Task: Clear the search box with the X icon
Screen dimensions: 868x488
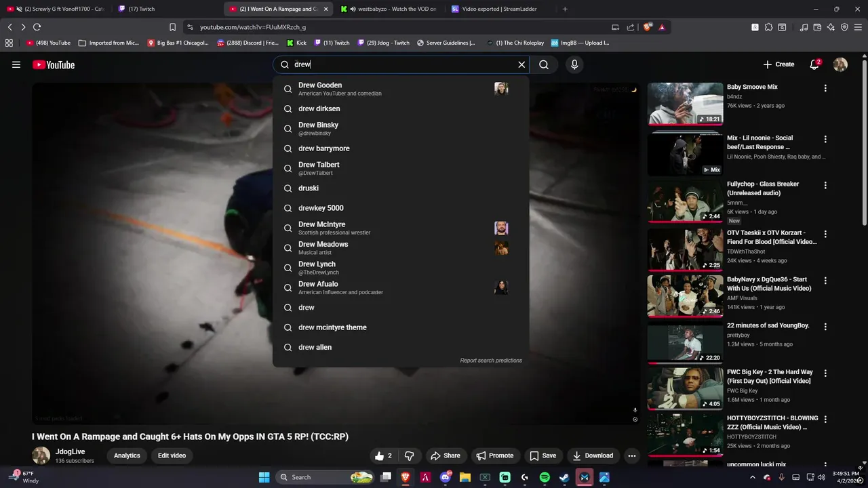Action: tap(521, 64)
